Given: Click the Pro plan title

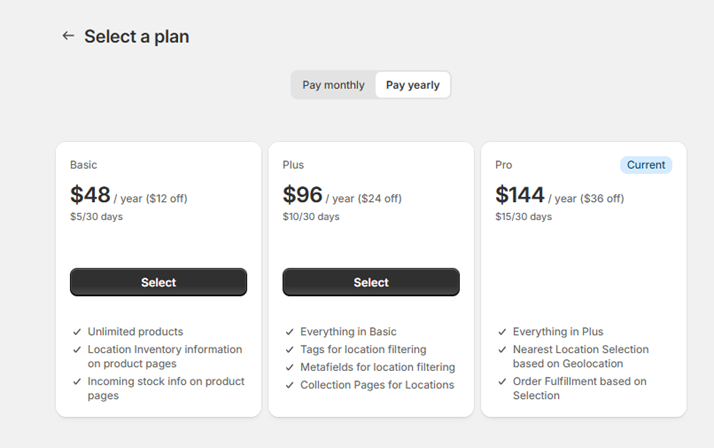Looking at the screenshot, I should pos(504,165).
